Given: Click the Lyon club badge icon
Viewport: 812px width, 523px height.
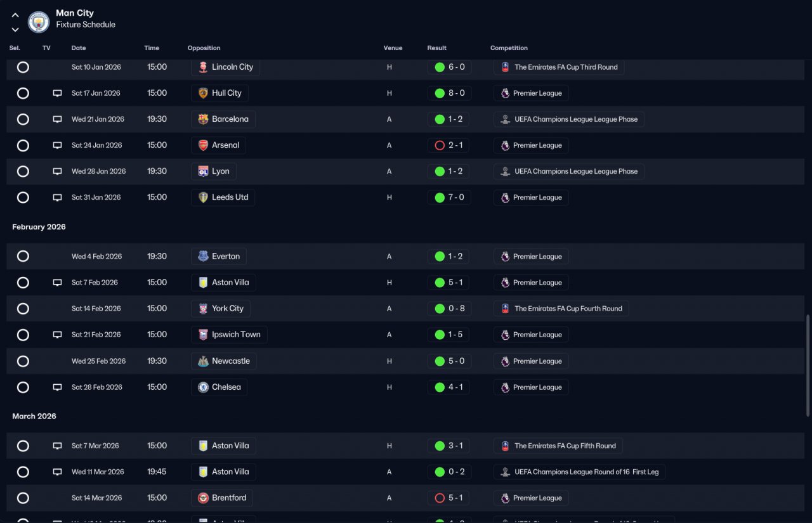Looking at the screenshot, I should point(203,171).
